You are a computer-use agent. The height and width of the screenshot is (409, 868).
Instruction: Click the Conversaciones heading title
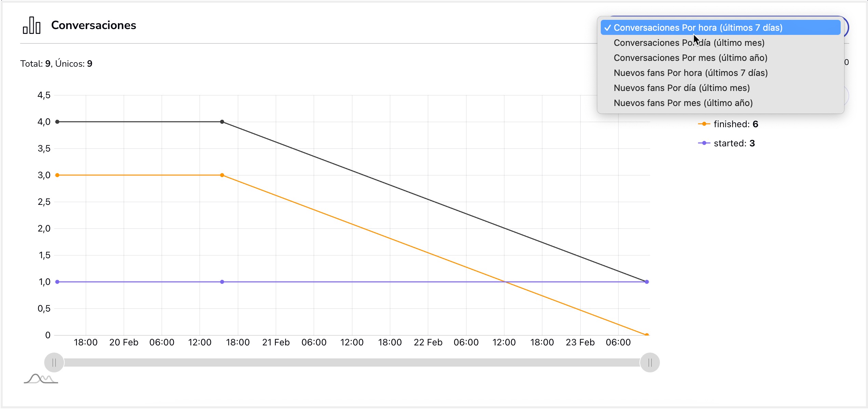coord(94,25)
